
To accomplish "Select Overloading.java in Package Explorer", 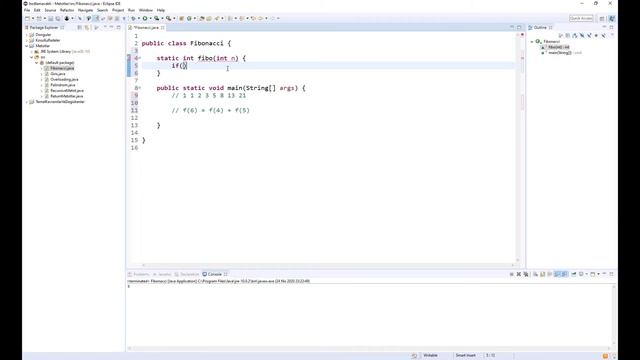I will (64, 80).
